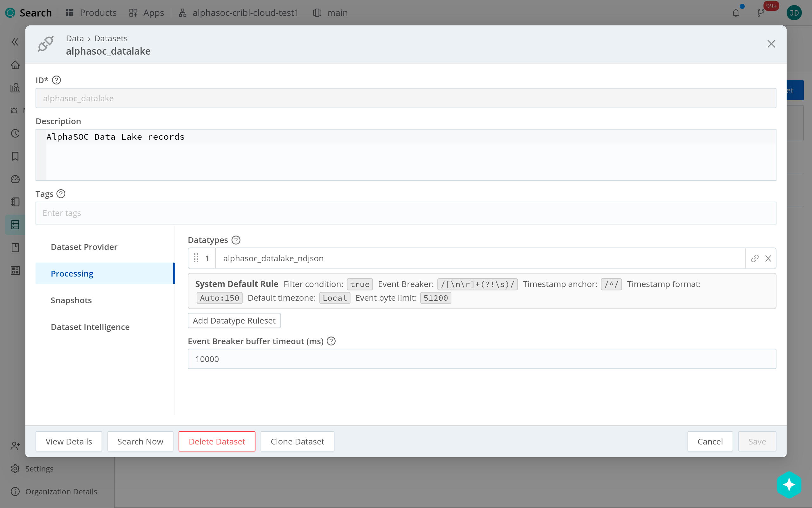Screen dimensions: 812x508
Task: Open the grid layout icon in sidebar
Action: point(15,271)
